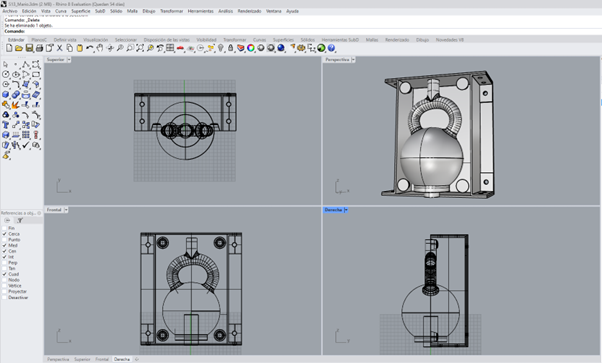Click the padlock Lock objects icon
The image size is (602, 363).
[230, 48]
